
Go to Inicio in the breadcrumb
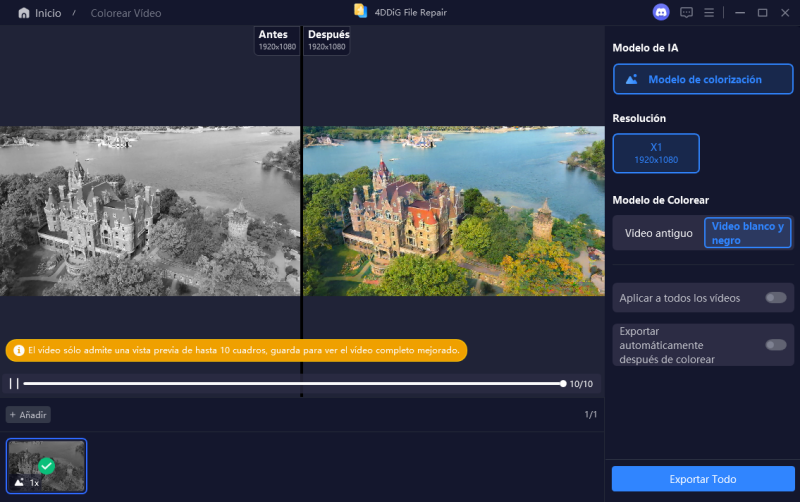tap(47, 14)
